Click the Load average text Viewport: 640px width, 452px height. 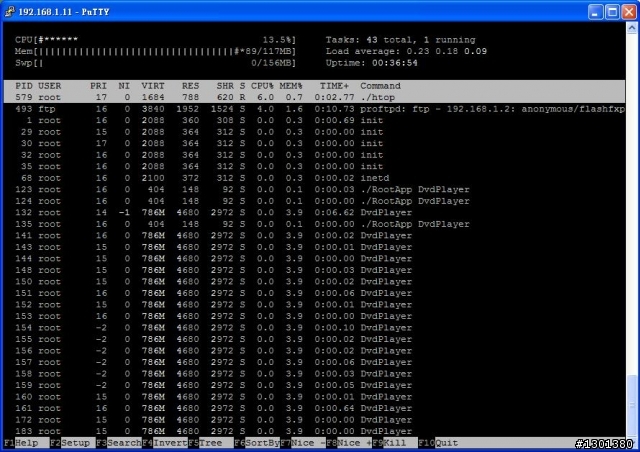[406, 51]
